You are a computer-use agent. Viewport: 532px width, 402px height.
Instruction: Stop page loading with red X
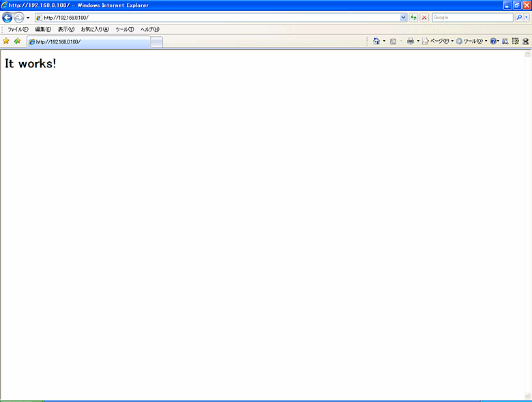click(424, 17)
